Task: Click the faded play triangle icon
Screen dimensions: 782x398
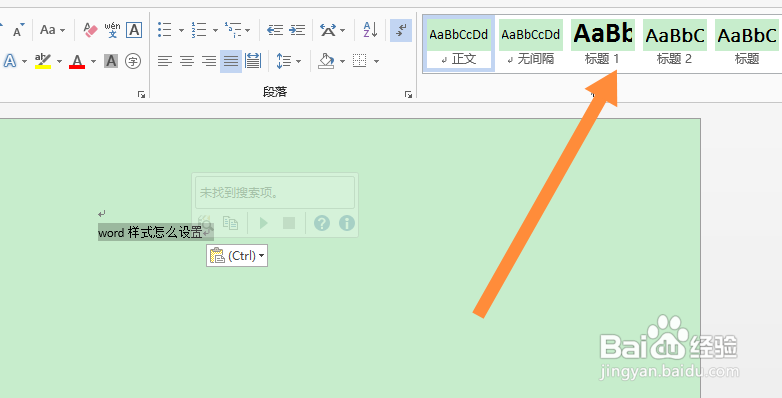Action: (x=263, y=222)
